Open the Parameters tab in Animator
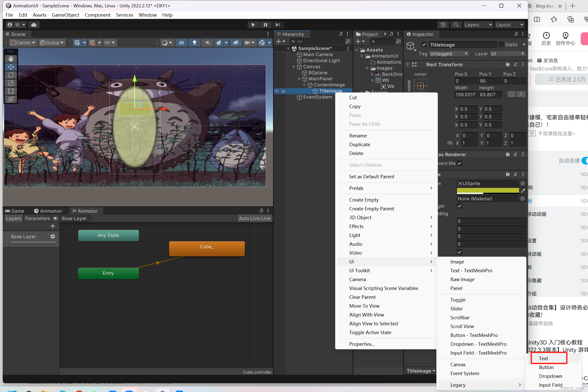The image size is (588, 392). coord(37,218)
